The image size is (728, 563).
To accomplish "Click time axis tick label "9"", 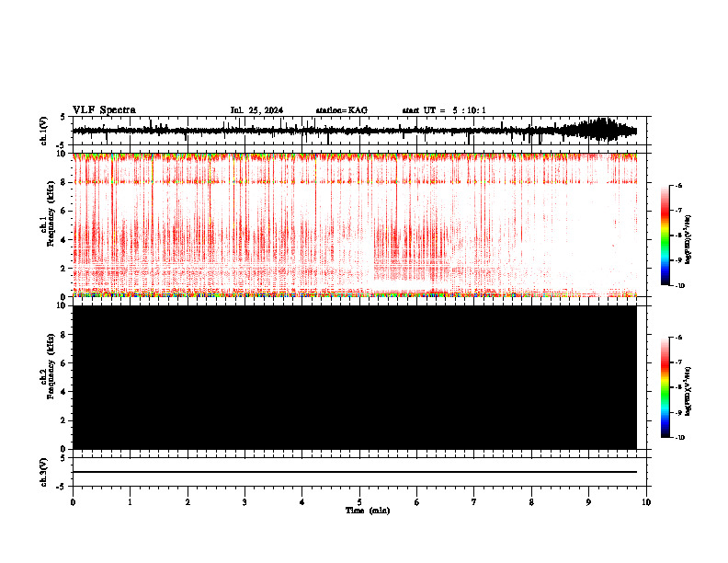I will 588,502.
